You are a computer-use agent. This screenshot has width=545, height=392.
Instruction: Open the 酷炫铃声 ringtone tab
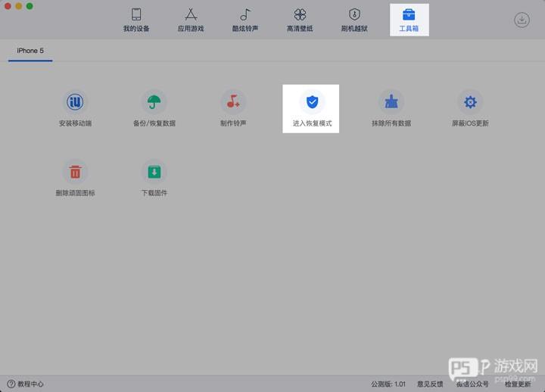click(245, 20)
